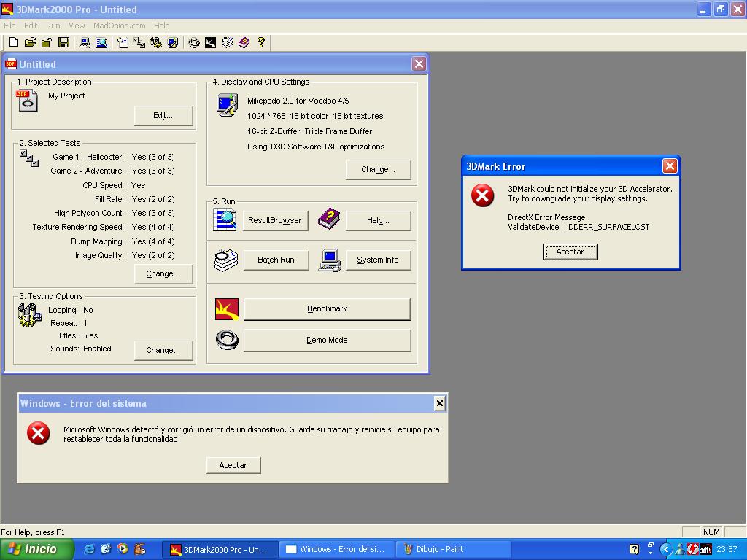Click the Open project folder toolbar icon
747x560 pixels.
pyautogui.click(x=30, y=42)
